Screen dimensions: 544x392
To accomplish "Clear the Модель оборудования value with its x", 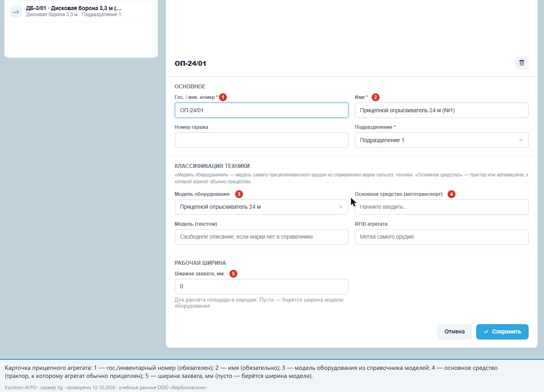I will pos(340,207).
